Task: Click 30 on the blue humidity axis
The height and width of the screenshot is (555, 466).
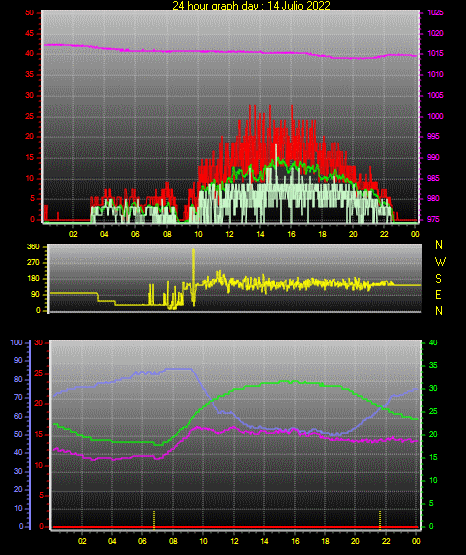Action: tap(18, 471)
